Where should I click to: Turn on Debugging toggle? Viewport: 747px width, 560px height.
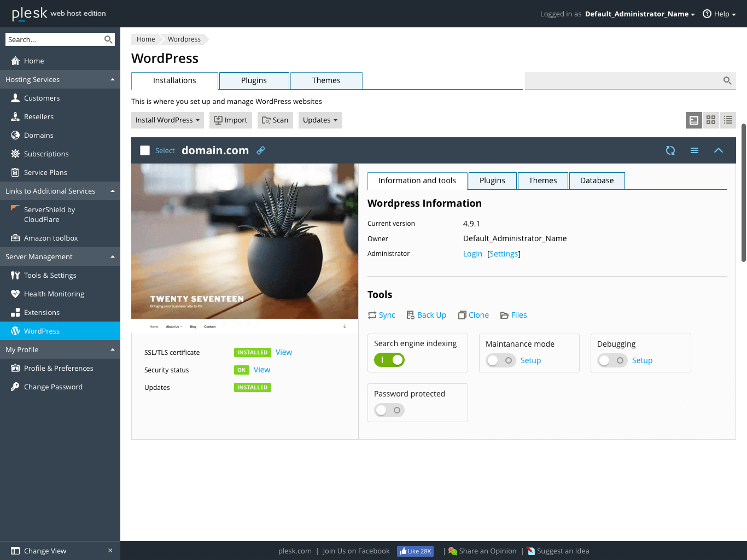click(x=612, y=360)
